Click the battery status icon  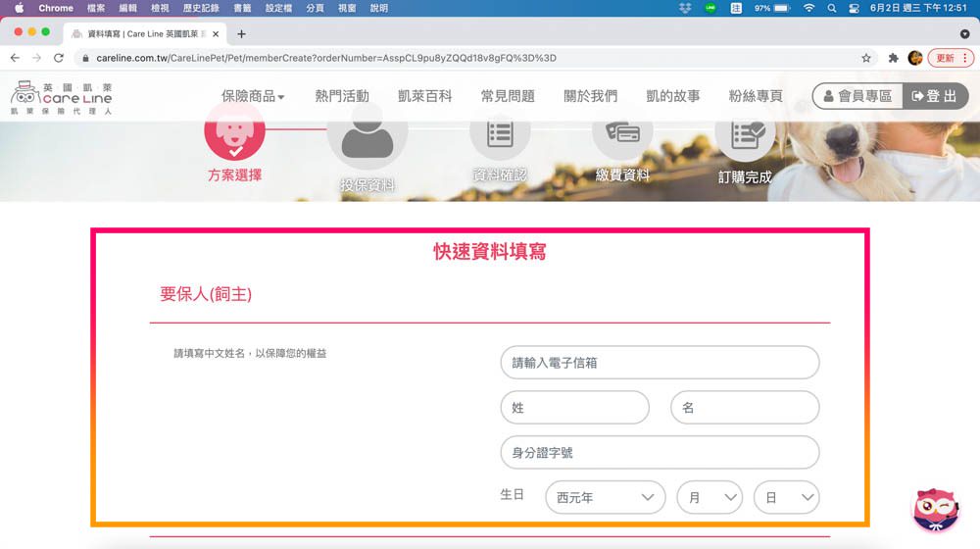(x=782, y=8)
